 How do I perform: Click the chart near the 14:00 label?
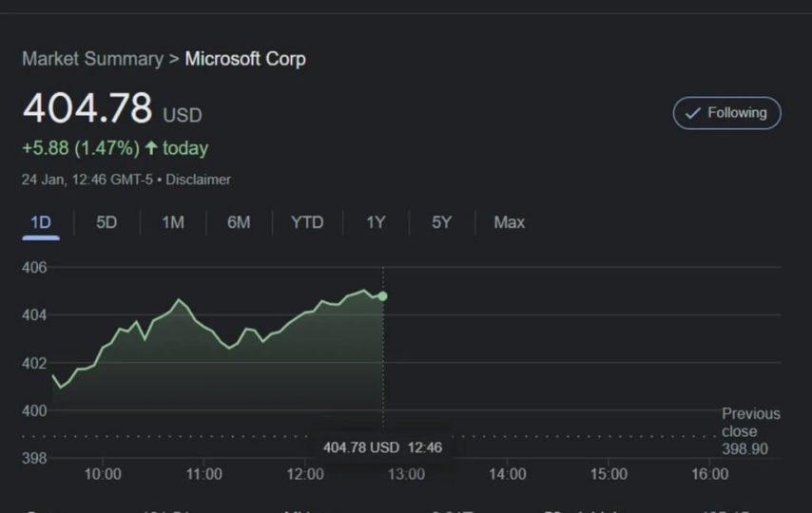click(x=507, y=474)
